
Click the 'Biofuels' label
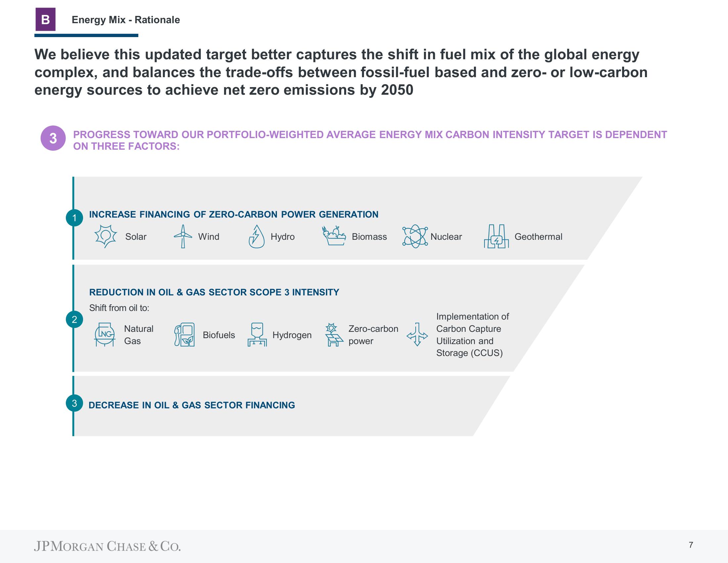pyautogui.click(x=219, y=335)
